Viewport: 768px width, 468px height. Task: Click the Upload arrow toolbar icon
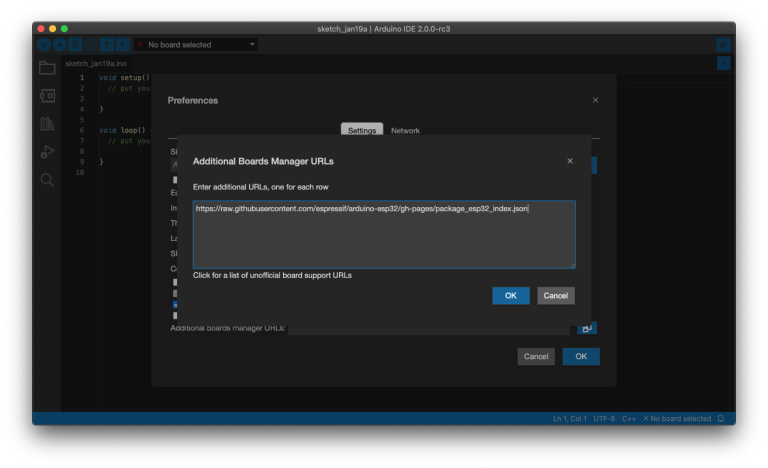point(59,45)
